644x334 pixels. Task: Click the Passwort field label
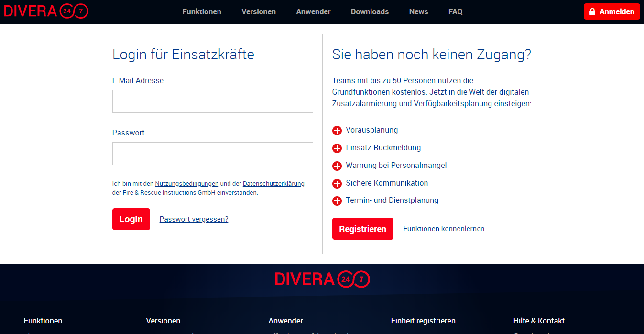coord(129,133)
